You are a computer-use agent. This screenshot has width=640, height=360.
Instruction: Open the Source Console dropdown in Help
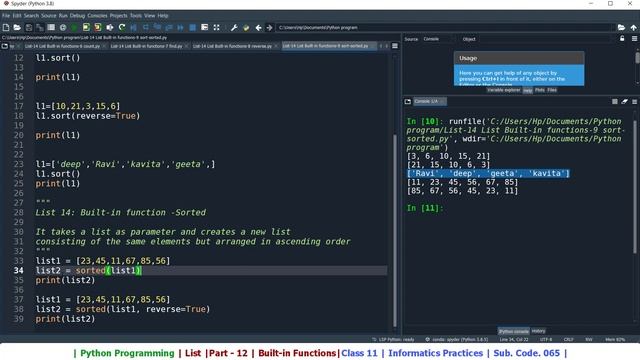point(439,39)
